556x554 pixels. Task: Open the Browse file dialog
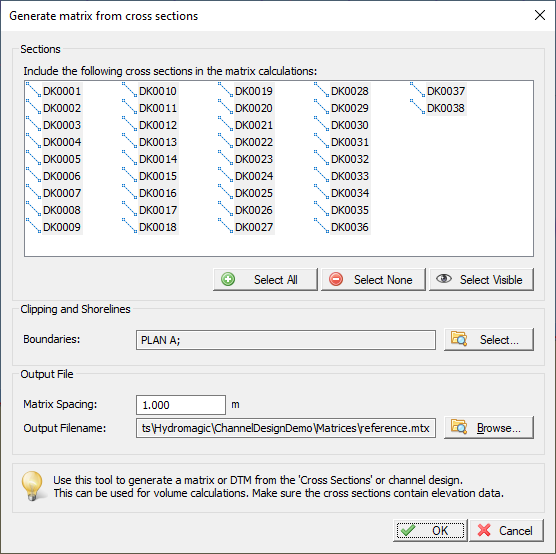(489, 428)
